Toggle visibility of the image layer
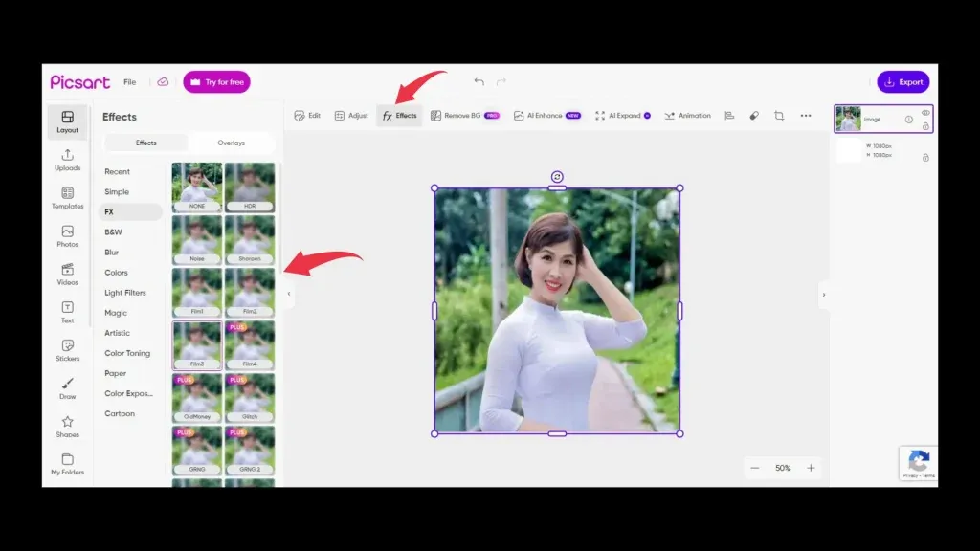980x551 pixels. [x=925, y=113]
